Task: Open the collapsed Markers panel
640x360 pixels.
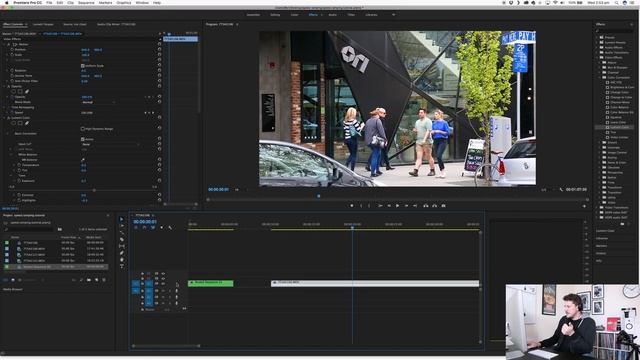Action: click(601, 246)
